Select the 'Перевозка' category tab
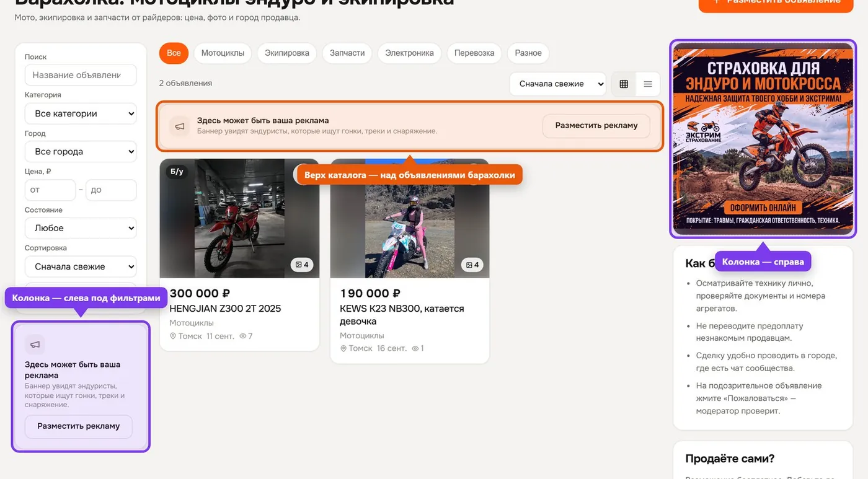 click(474, 53)
